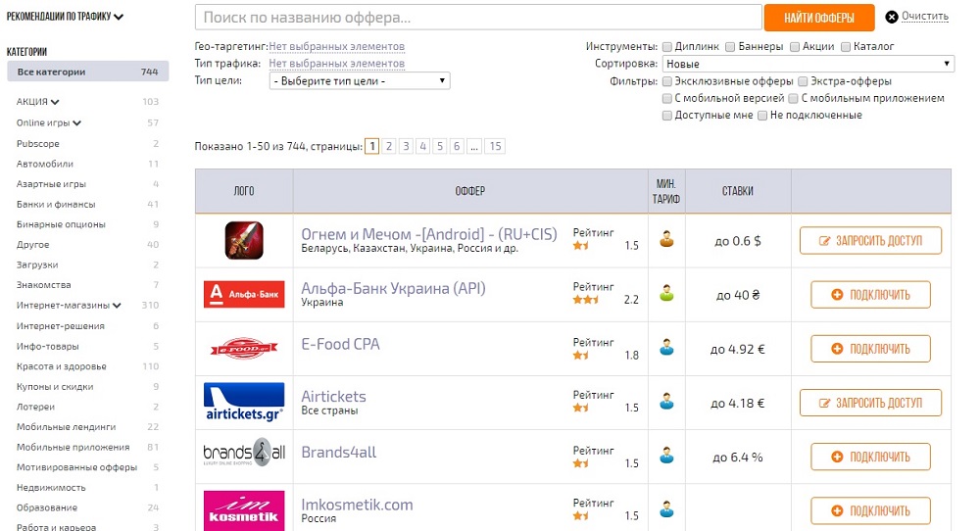Image resolution: width=980 pixels, height=531 pixels.
Task: Click the E-Food logo image
Action: (x=244, y=349)
